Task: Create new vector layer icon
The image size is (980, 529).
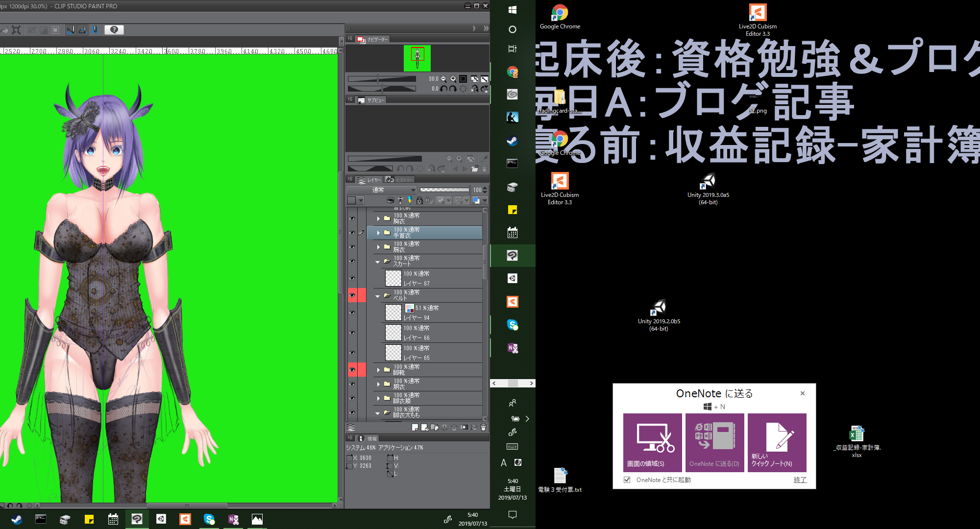Action: pos(424,428)
